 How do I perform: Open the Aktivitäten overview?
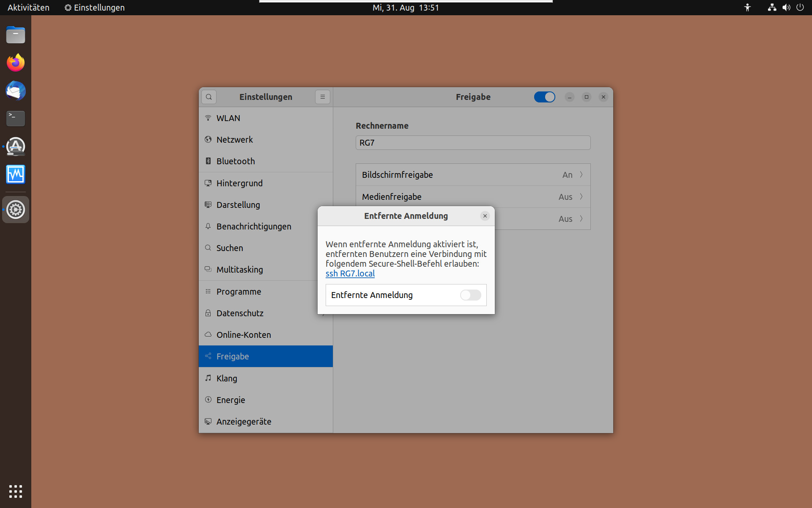click(x=28, y=8)
